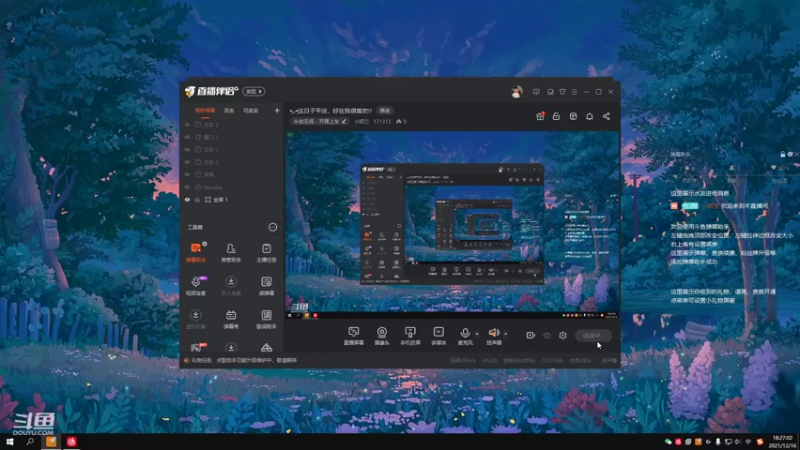Image resolution: width=800 pixels, height=450 pixels.
Task: Open the Windows Start menu
Action: pyautogui.click(x=9, y=441)
